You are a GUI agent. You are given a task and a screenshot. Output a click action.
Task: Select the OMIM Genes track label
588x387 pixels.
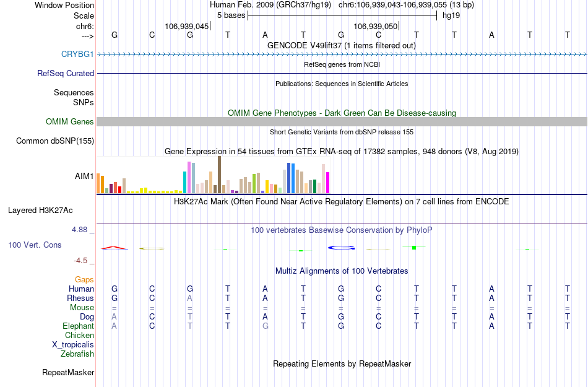coord(69,121)
